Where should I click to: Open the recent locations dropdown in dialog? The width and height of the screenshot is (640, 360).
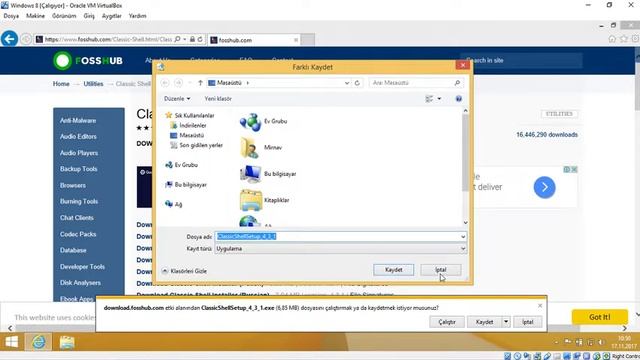(190, 83)
